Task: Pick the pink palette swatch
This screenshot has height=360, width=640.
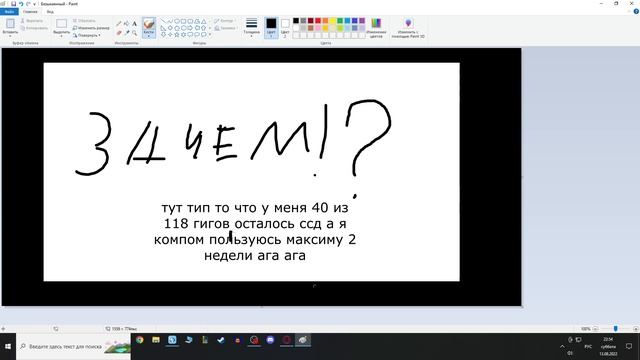Action: click(318, 28)
